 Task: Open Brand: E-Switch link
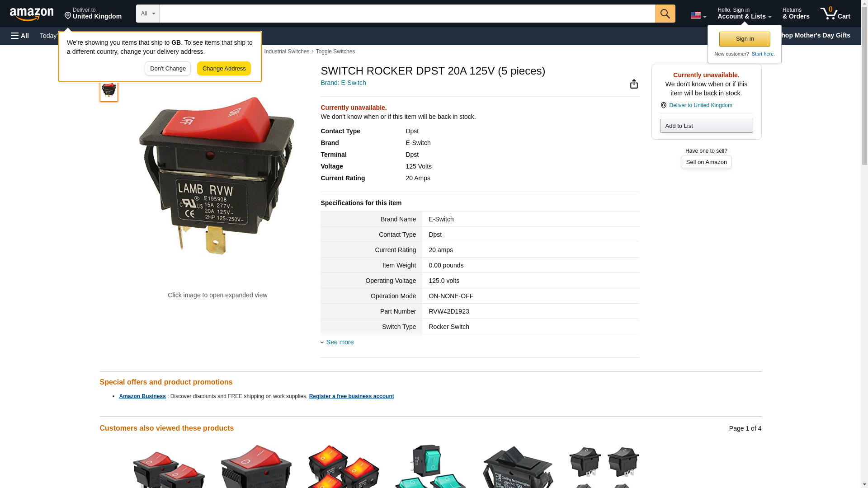[x=343, y=83]
